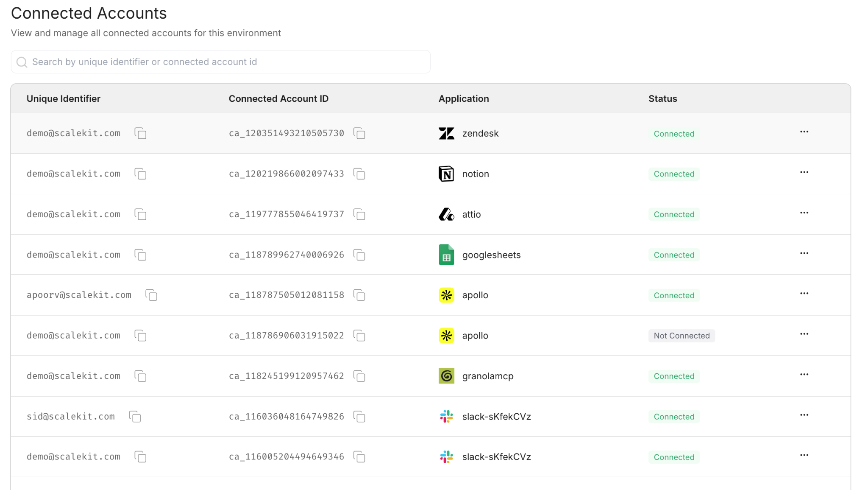
Task: Click the zendesk application logo
Action: point(446,134)
